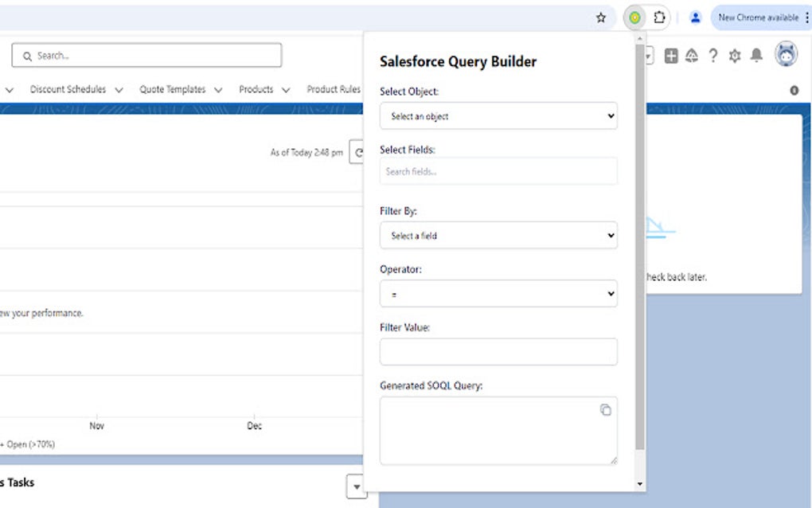Click the Filter Value input field
The height and width of the screenshot is (508, 812).
point(498,351)
